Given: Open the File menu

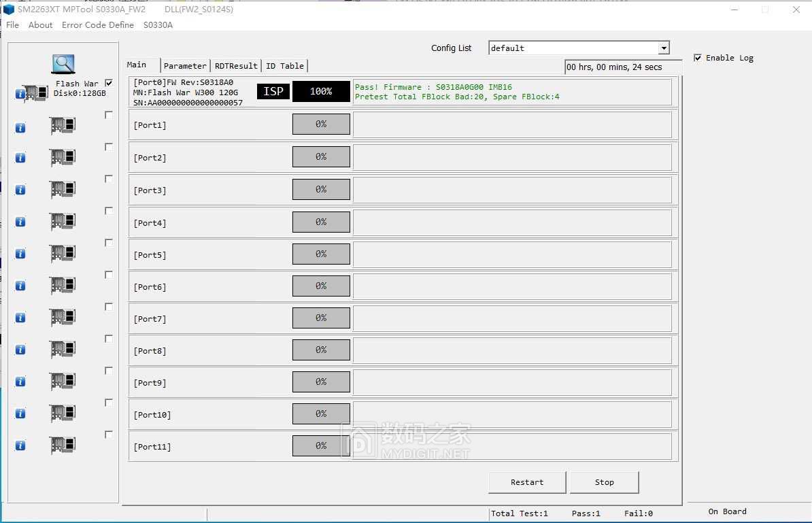Looking at the screenshot, I should [x=12, y=24].
